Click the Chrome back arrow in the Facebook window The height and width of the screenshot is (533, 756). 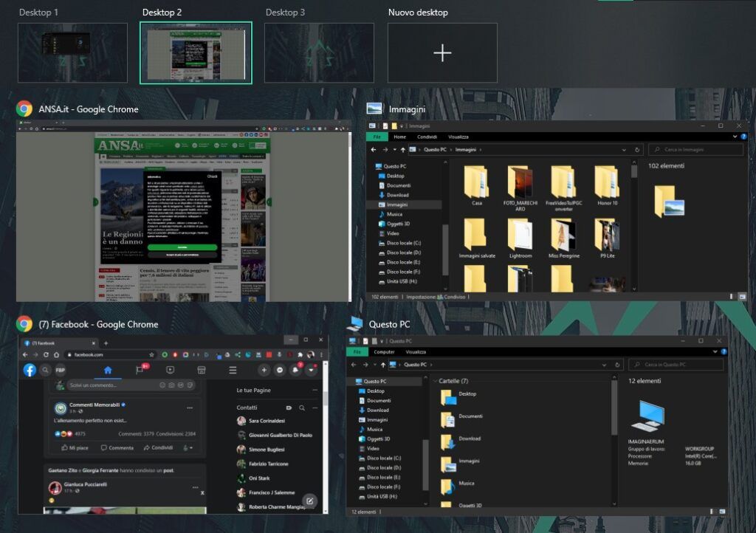click(x=25, y=354)
